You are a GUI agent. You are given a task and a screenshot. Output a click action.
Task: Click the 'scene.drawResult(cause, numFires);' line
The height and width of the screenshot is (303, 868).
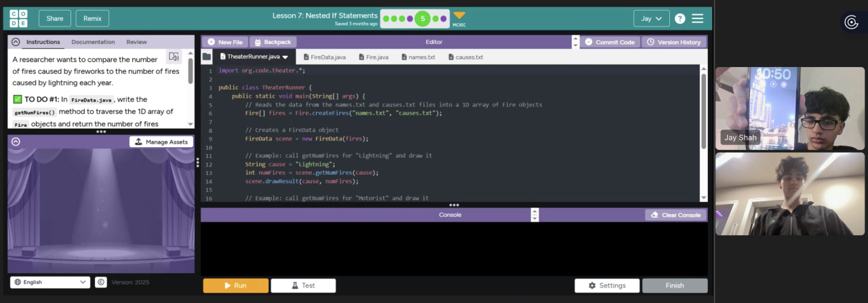pyautogui.click(x=301, y=181)
